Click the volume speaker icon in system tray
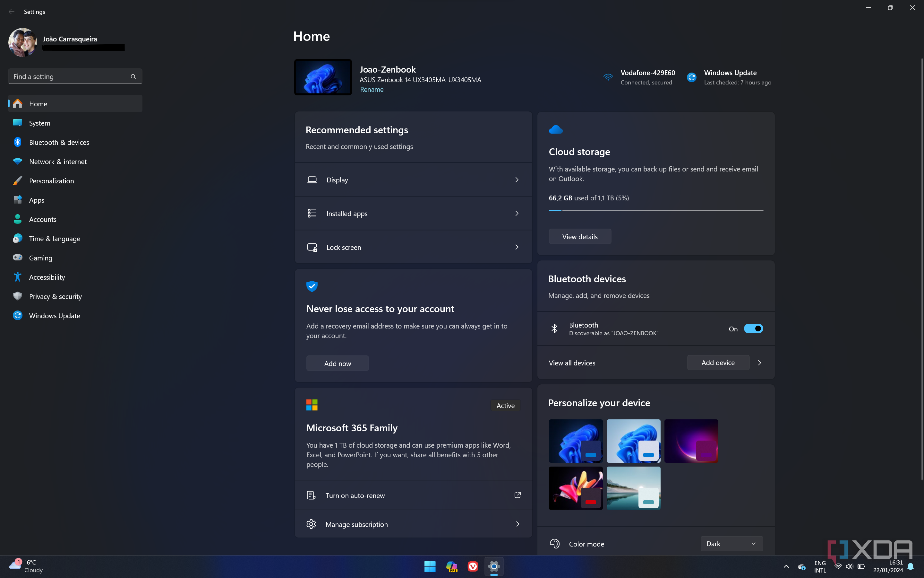Image resolution: width=924 pixels, height=578 pixels. click(849, 566)
